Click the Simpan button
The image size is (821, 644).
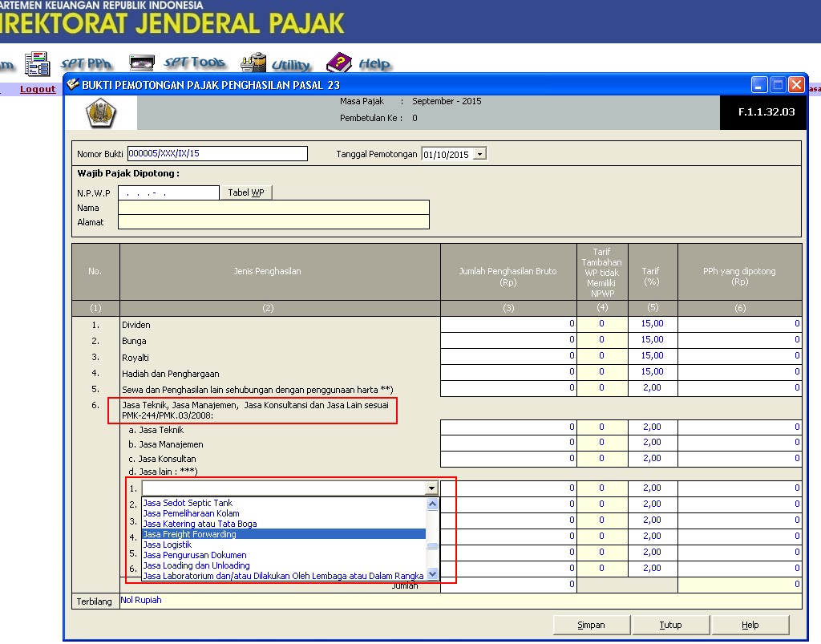click(591, 625)
